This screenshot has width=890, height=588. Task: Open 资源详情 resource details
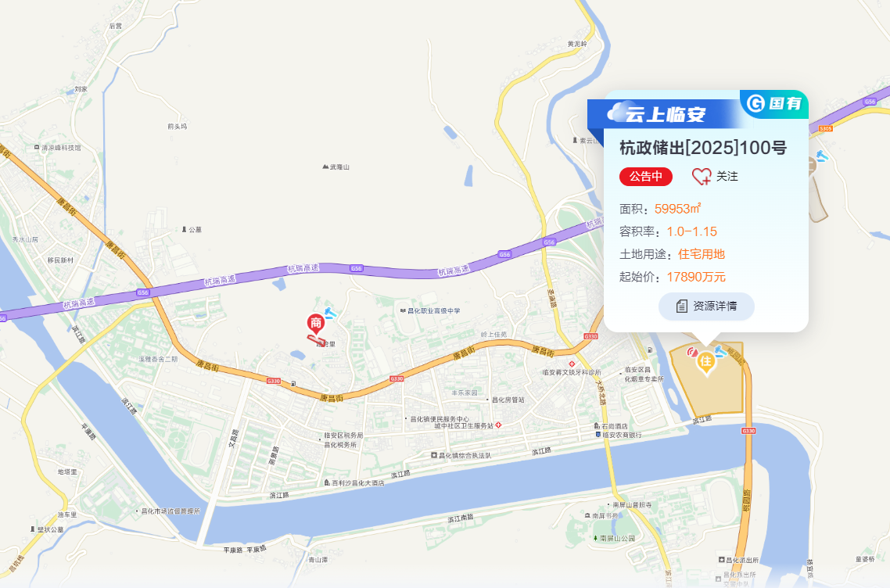(x=706, y=307)
